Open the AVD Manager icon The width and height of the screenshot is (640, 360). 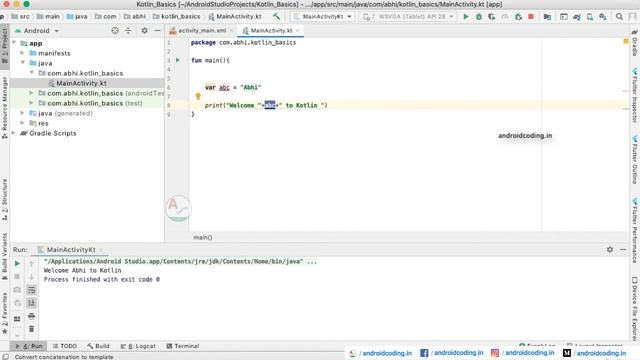(x=590, y=17)
